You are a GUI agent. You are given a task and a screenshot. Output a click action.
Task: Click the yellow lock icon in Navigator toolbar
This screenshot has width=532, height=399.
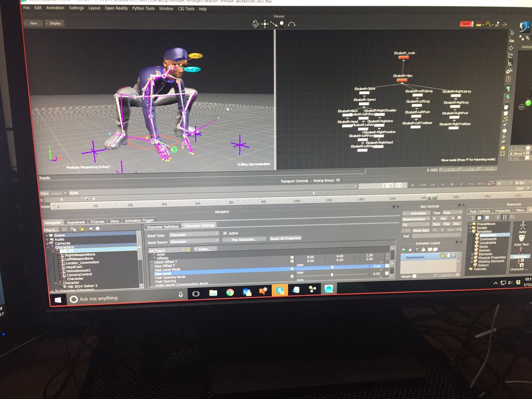point(82,229)
